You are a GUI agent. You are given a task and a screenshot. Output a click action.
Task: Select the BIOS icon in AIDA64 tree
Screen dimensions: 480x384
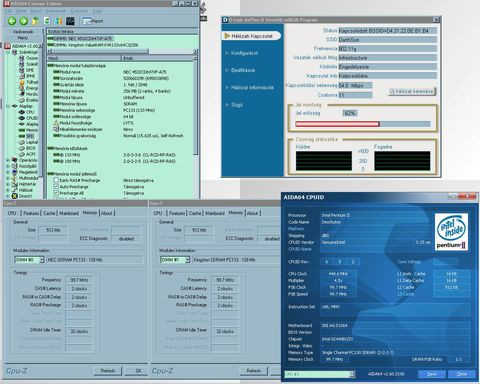click(x=22, y=148)
